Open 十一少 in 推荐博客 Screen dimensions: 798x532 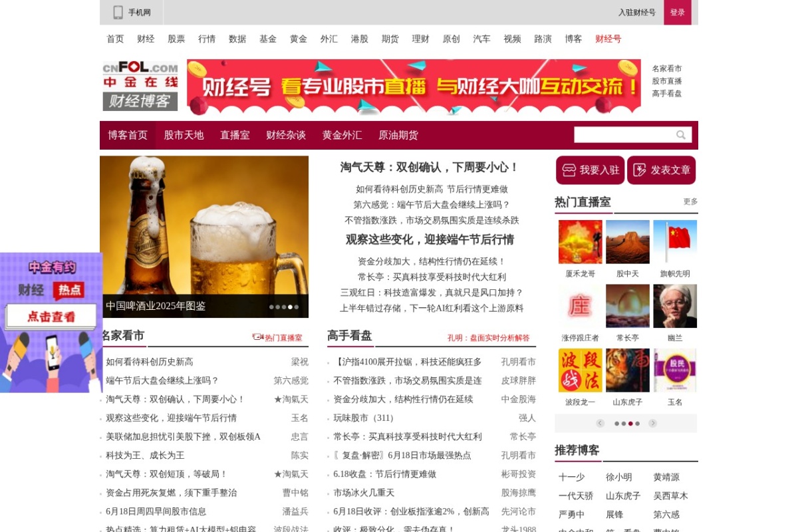tap(572, 477)
